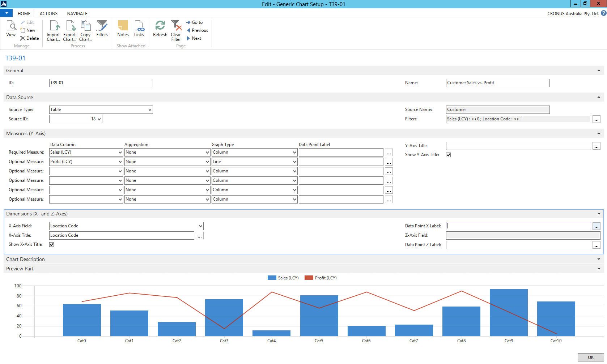Click the Y-Axis Title input field
Screen dimensions: 607x364
tap(518, 146)
